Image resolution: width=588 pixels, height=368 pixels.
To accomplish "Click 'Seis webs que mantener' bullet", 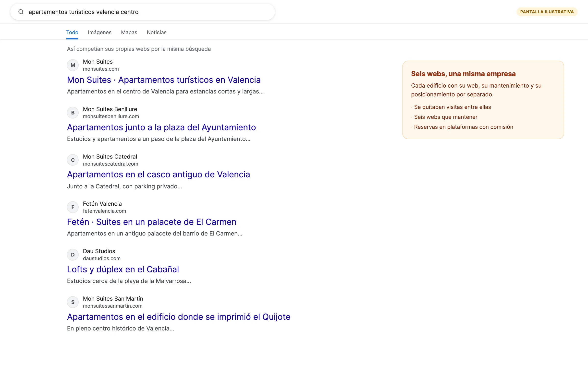I will click(444, 117).
